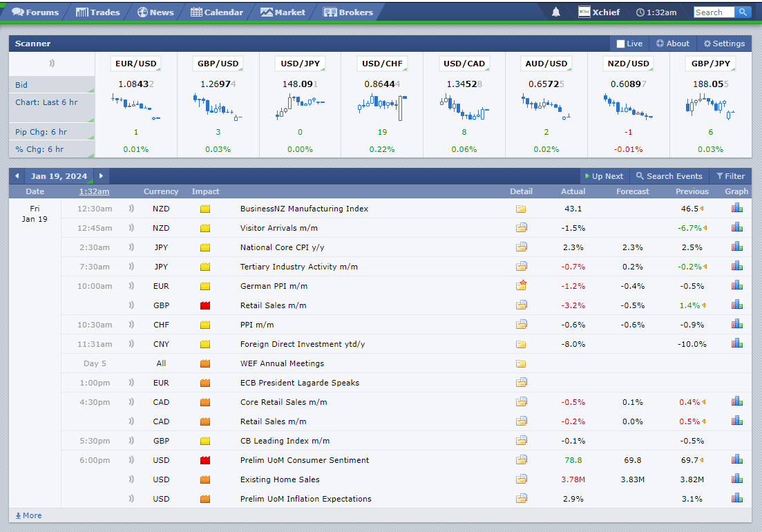The image size is (762, 532).
Task: Click the USD/CHF mini candlestick chart
Action: pyautogui.click(x=383, y=107)
